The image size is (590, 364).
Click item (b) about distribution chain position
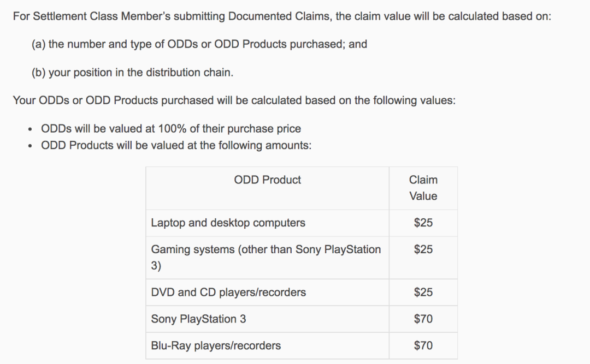[x=132, y=72]
